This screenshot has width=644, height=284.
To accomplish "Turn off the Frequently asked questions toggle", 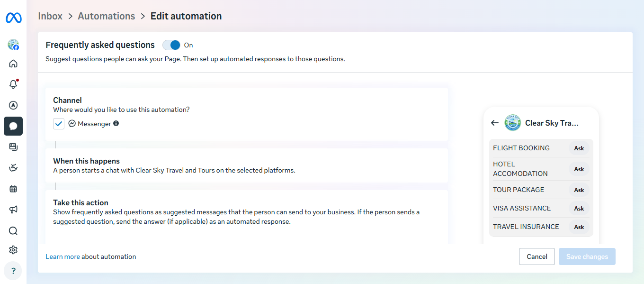I will 171,45.
